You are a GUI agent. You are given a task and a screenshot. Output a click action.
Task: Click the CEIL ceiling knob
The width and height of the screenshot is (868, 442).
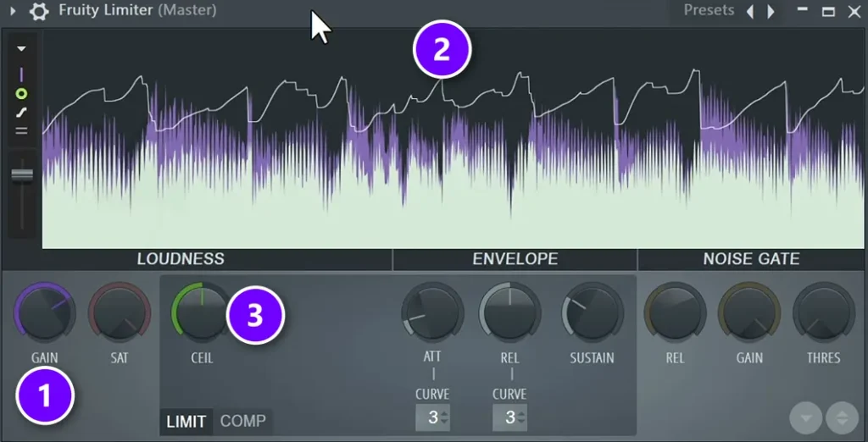[202, 312]
